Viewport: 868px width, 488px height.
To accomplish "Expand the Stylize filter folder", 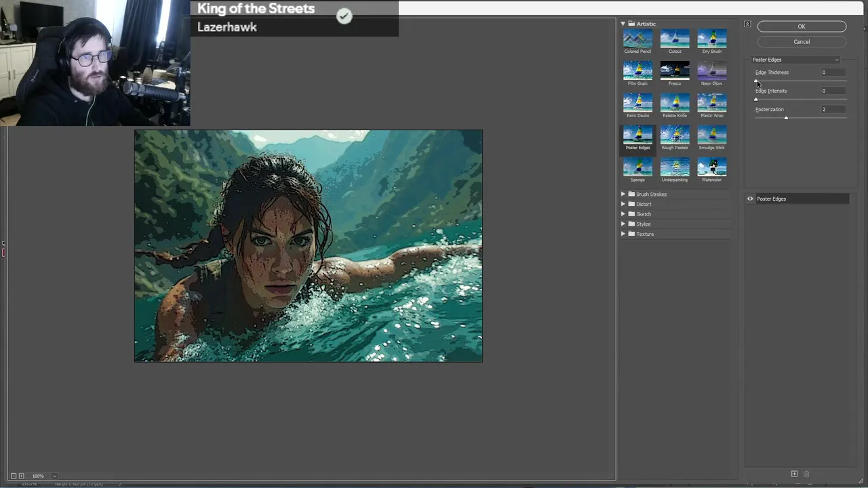I will click(623, 224).
